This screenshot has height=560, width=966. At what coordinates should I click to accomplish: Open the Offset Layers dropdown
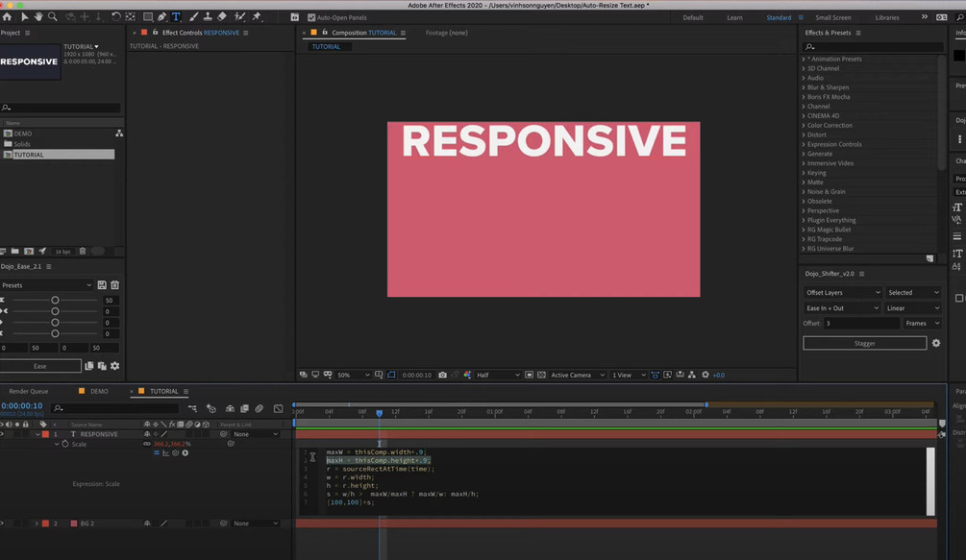pos(843,292)
